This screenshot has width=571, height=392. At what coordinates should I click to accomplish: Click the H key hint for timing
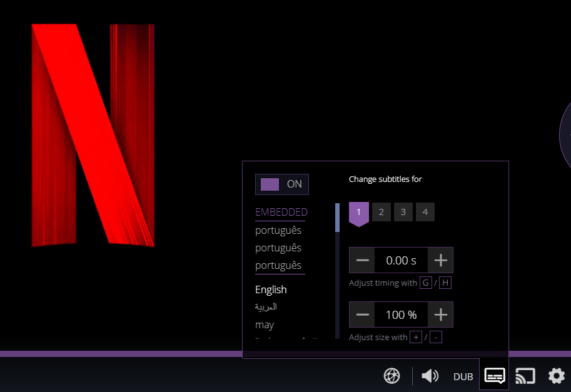[445, 283]
